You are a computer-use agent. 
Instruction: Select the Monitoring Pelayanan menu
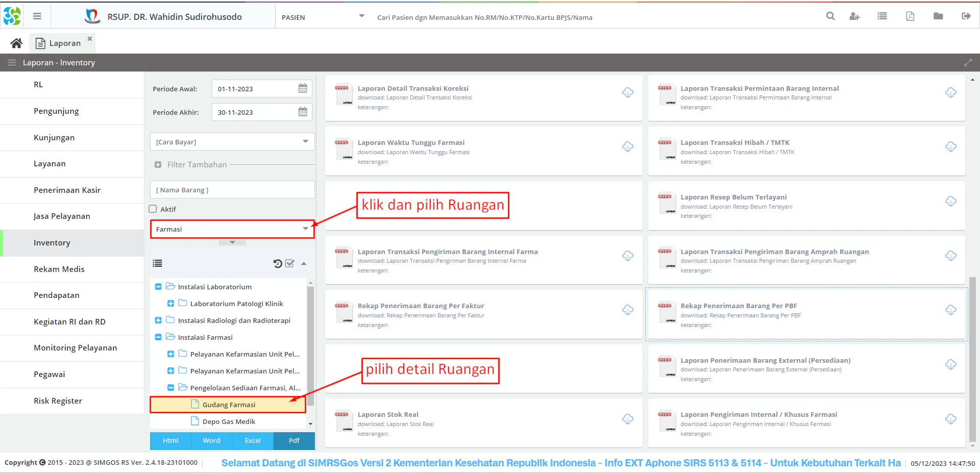pyautogui.click(x=72, y=348)
